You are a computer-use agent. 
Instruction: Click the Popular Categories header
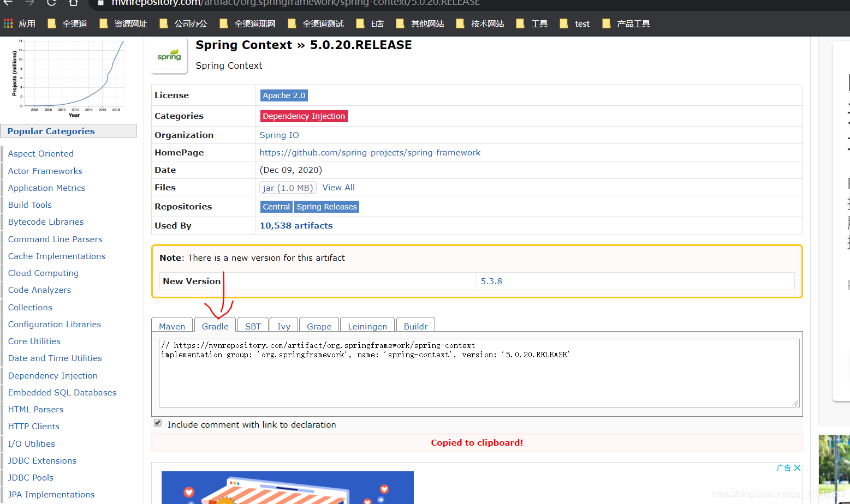point(68,131)
